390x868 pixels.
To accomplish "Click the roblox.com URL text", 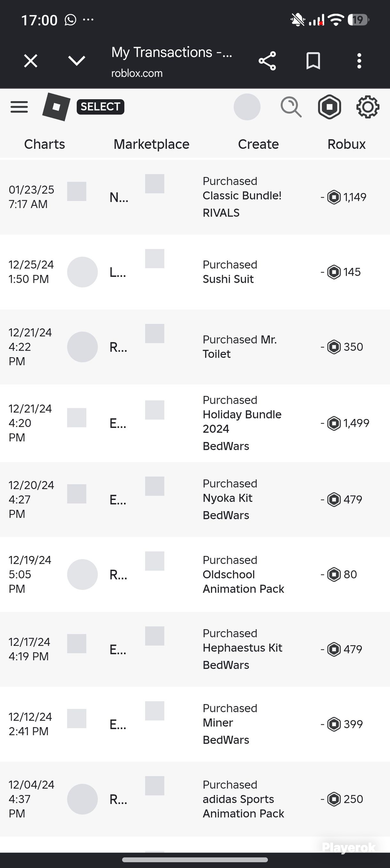I will pos(137,73).
